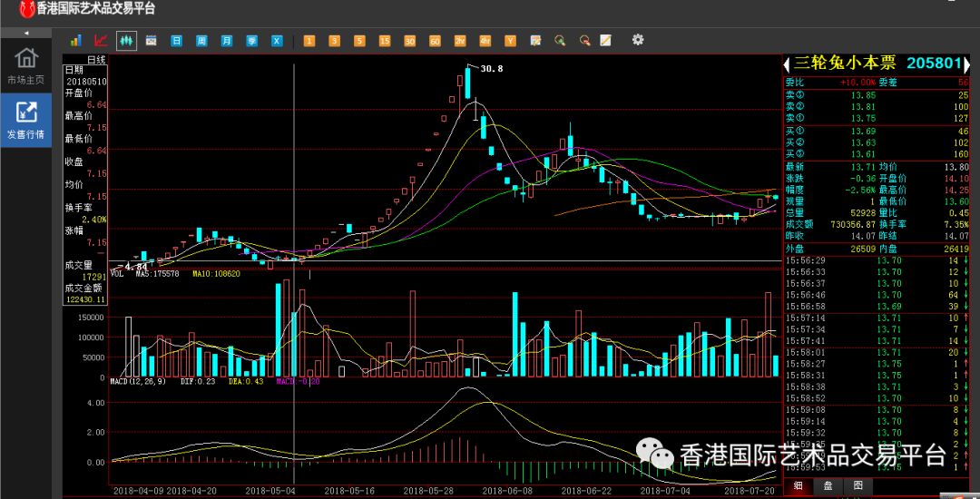Click buy price 13.69 in order book
The height and width of the screenshot is (499, 980).
coord(863,132)
